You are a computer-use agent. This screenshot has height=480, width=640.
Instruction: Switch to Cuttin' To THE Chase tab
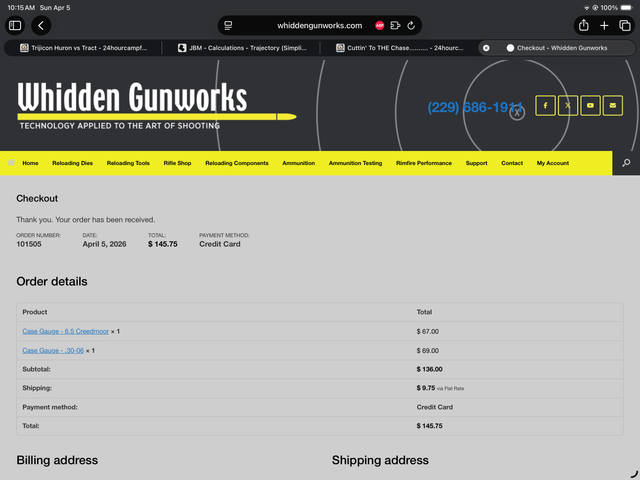399,48
